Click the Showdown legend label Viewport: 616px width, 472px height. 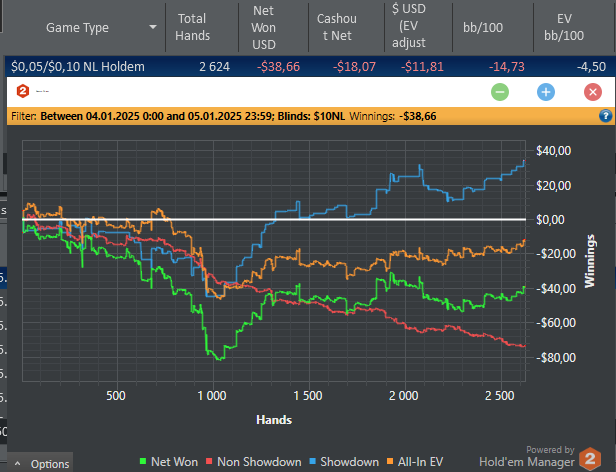(349, 462)
